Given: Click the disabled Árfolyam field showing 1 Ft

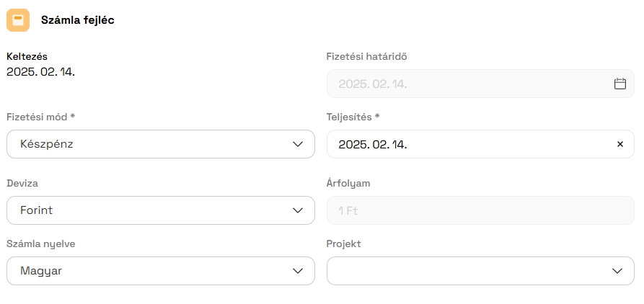Looking at the screenshot, I should [480, 210].
